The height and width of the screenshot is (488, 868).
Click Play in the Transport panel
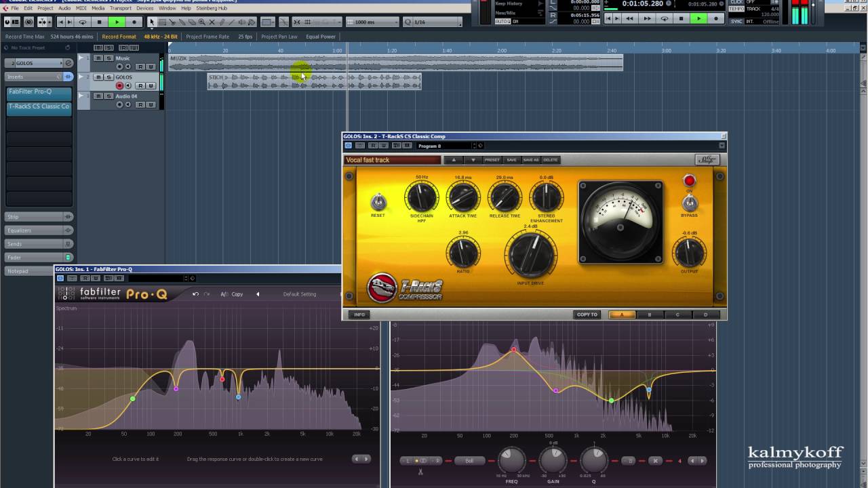(698, 19)
